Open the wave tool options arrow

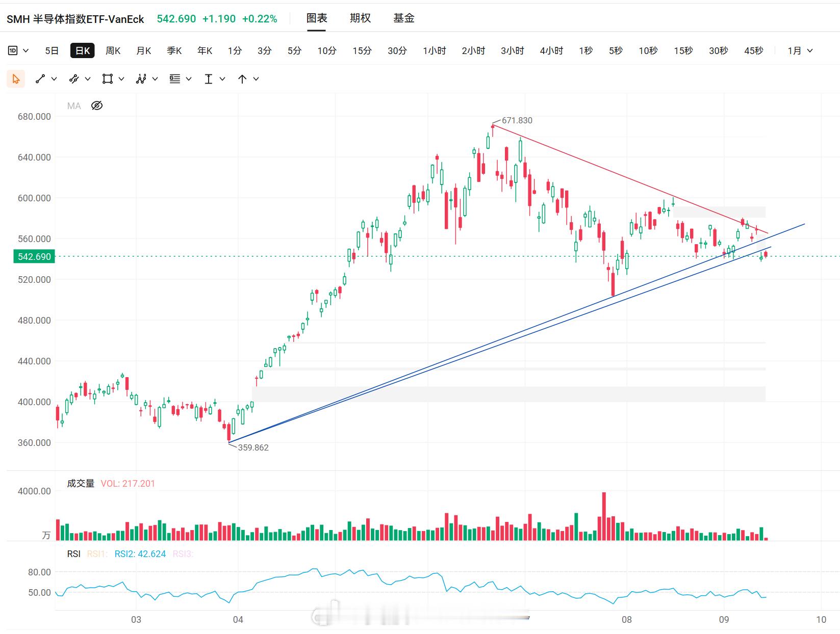tap(155, 79)
